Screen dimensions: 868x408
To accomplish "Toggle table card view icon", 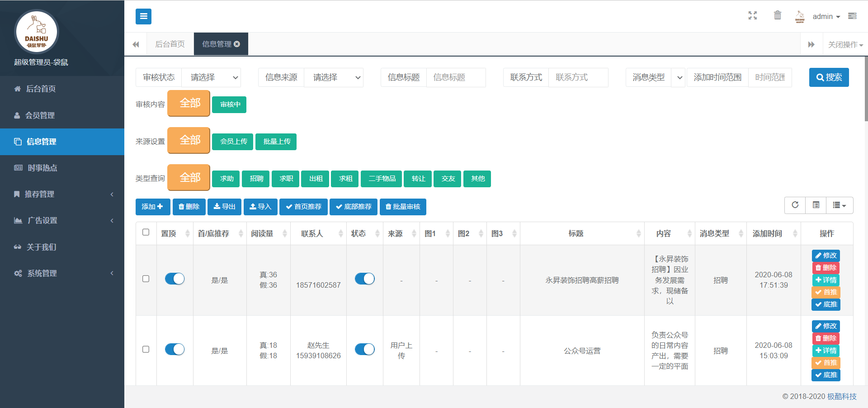I will click(816, 205).
